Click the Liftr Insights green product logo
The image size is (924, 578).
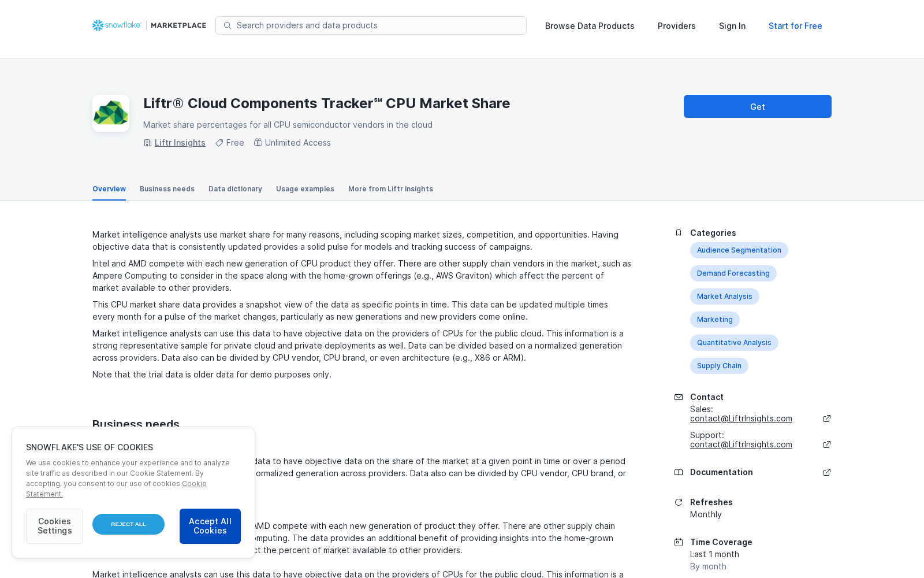click(x=111, y=113)
